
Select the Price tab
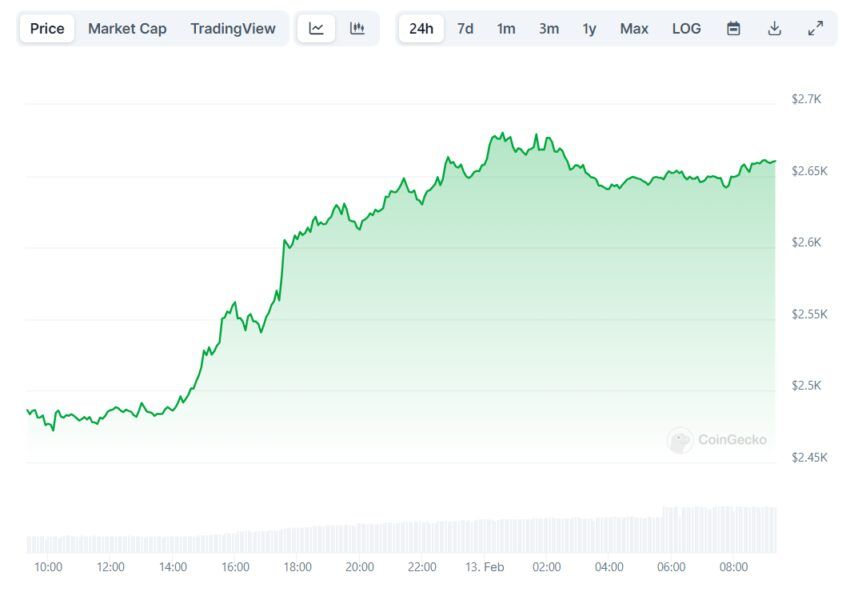pyautogui.click(x=47, y=28)
